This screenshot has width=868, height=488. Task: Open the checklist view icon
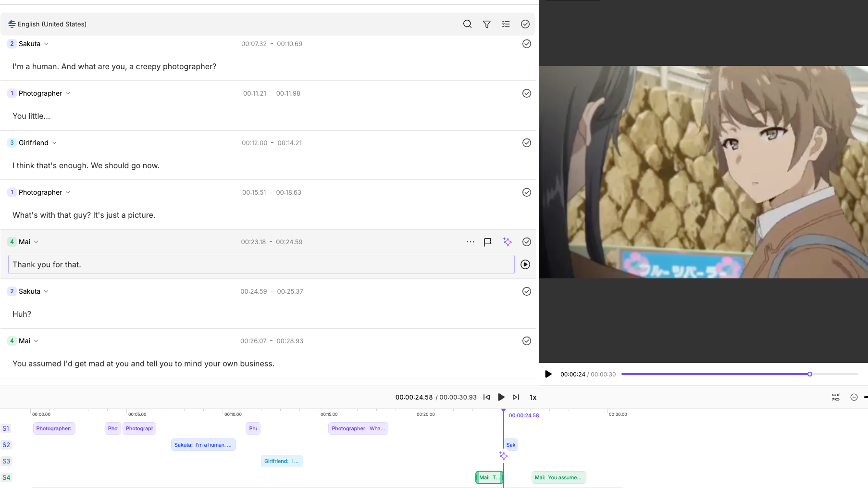506,24
